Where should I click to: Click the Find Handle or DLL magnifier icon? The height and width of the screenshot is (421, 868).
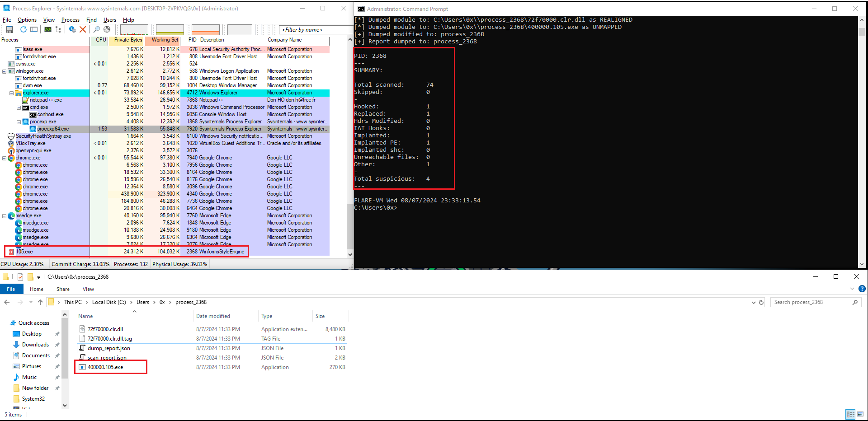pyautogui.click(x=96, y=29)
